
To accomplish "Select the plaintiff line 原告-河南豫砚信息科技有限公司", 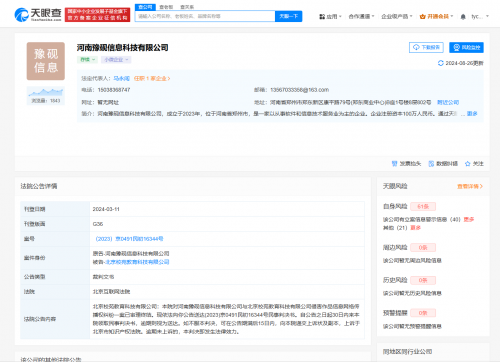I will (131, 254).
